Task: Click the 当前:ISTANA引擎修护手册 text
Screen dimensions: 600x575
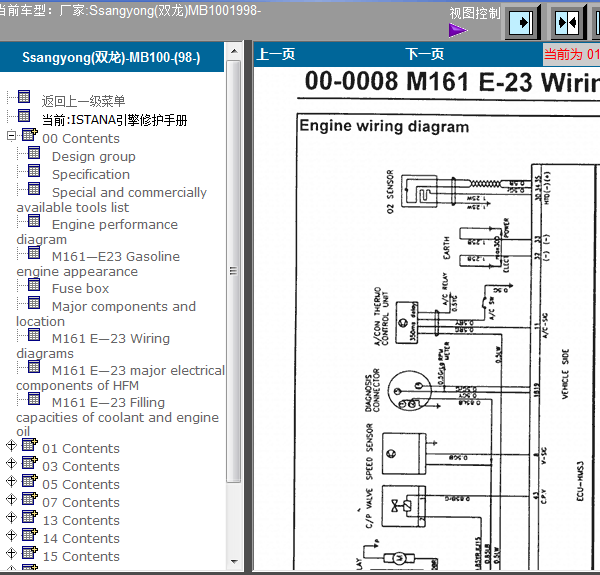Action: click(x=114, y=120)
